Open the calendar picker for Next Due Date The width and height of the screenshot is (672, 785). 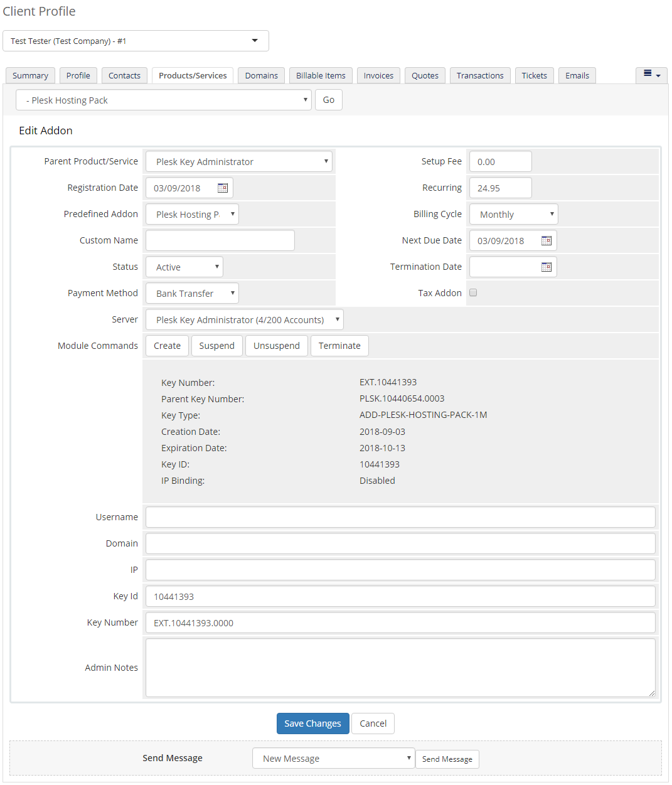pos(546,240)
